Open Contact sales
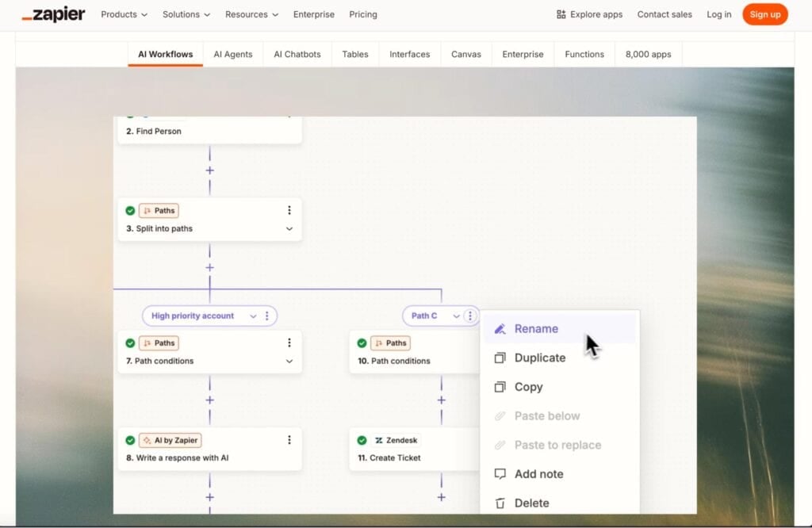 665,14
